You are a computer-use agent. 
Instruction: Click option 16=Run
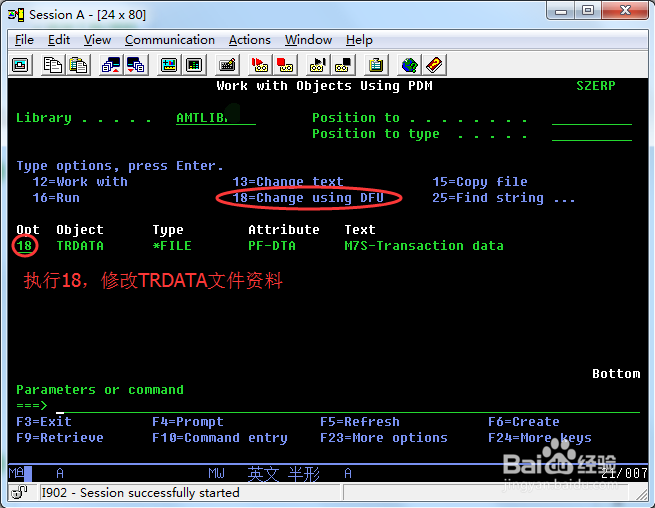coord(56,198)
